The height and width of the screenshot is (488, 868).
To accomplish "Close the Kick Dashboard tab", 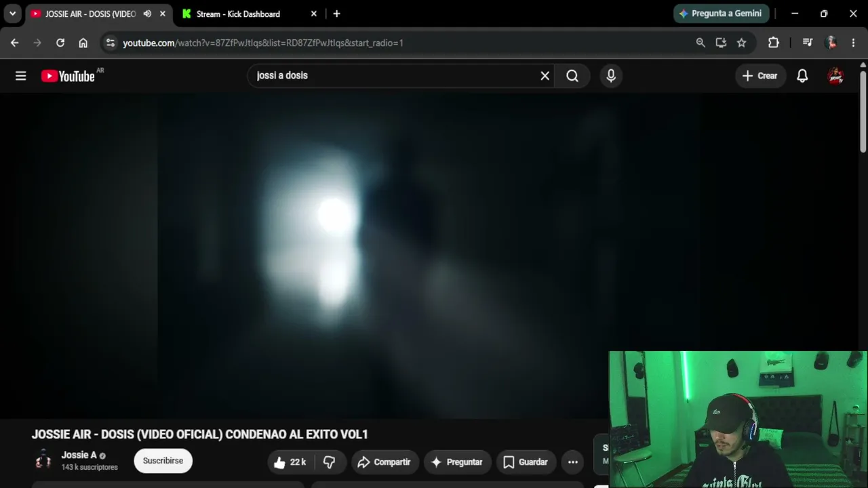I will [314, 14].
